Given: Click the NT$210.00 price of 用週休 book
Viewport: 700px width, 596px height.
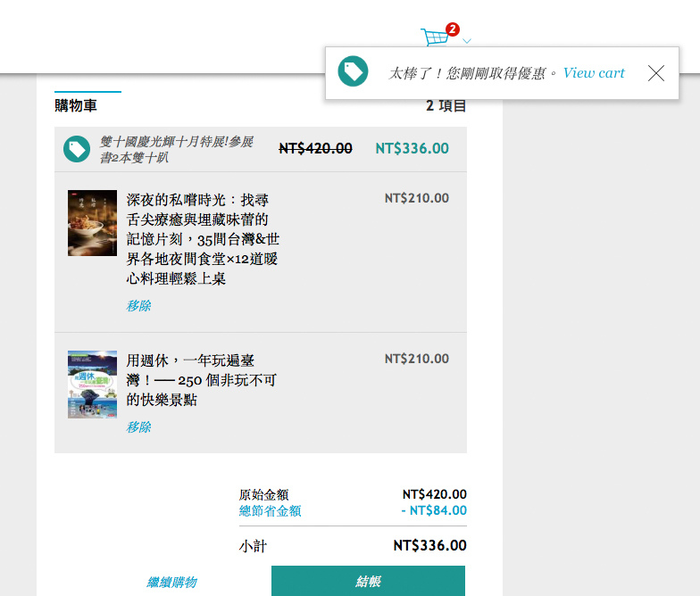Looking at the screenshot, I should pyautogui.click(x=417, y=359).
